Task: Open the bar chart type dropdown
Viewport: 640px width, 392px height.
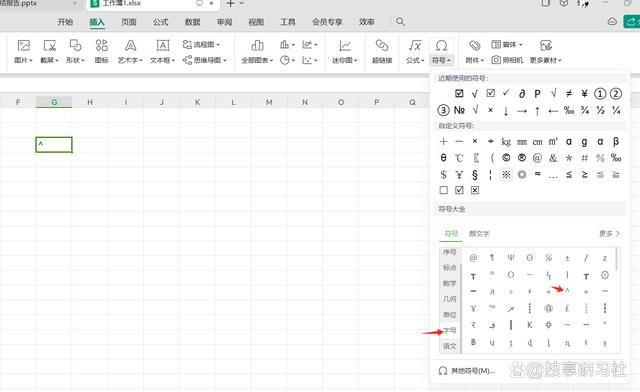Action: click(287, 44)
